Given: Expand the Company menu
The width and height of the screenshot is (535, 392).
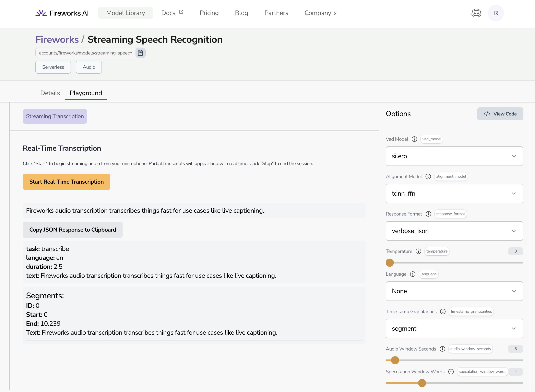Looking at the screenshot, I should coord(320,13).
